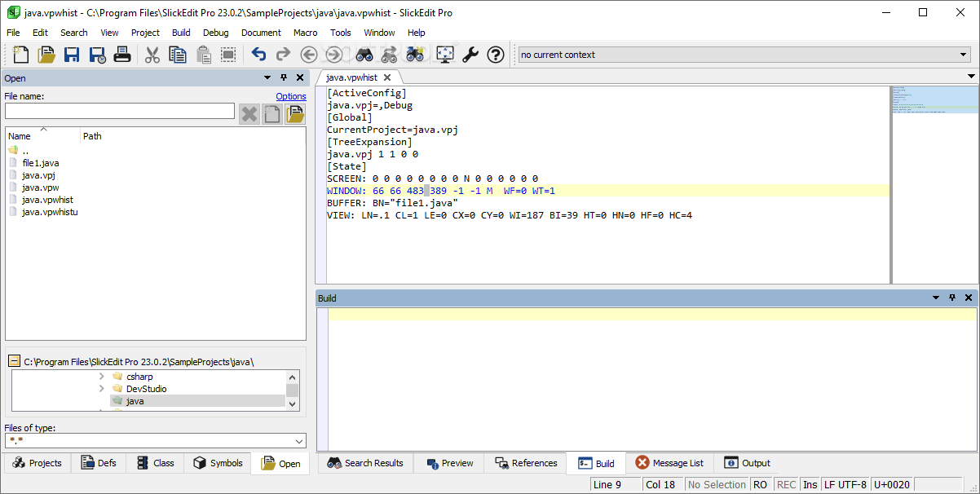980x494 pixels.
Task: Navigate back with left arrow icon
Action: (308, 55)
